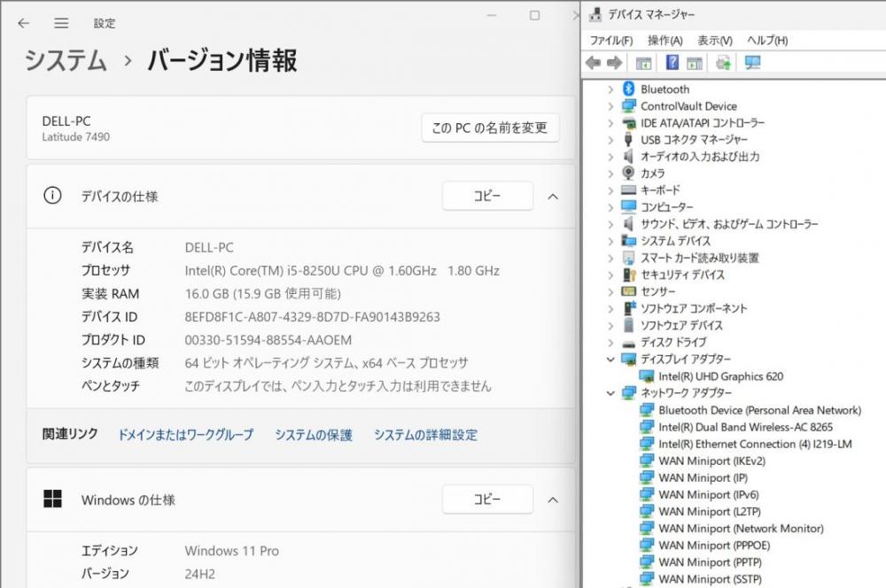Click the info icon beside device specifications
This screenshot has height=588, width=886.
pyautogui.click(x=52, y=196)
